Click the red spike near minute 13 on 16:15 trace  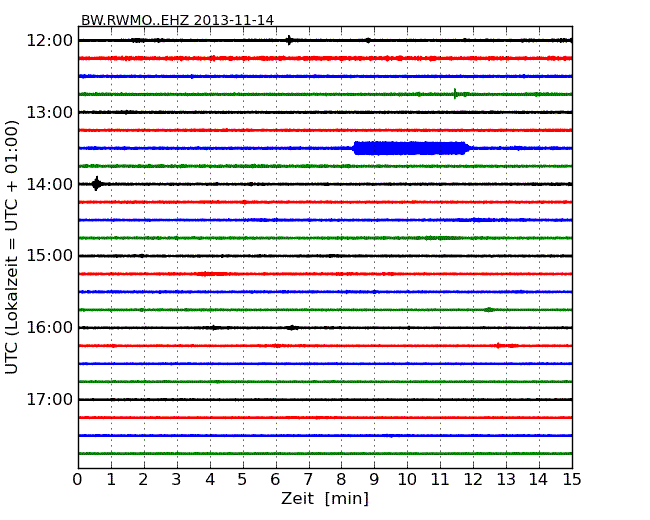point(499,345)
